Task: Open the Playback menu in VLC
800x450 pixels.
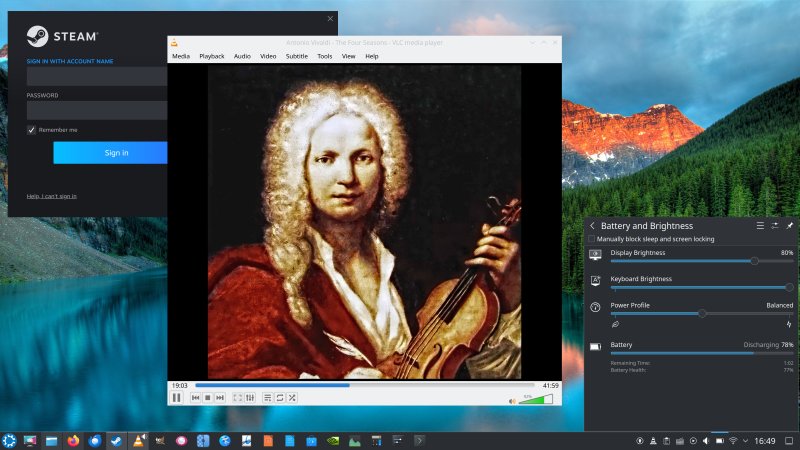Action: (x=211, y=56)
